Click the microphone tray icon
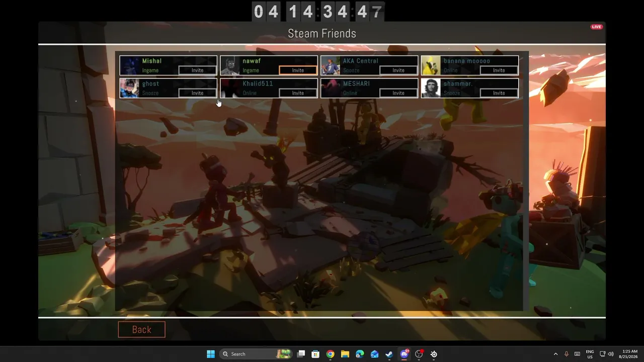644x362 pixels. (567, 354)
